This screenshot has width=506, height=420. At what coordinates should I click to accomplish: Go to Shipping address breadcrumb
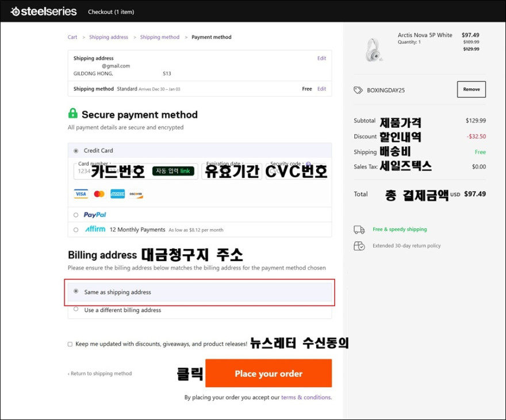point(109,37)
